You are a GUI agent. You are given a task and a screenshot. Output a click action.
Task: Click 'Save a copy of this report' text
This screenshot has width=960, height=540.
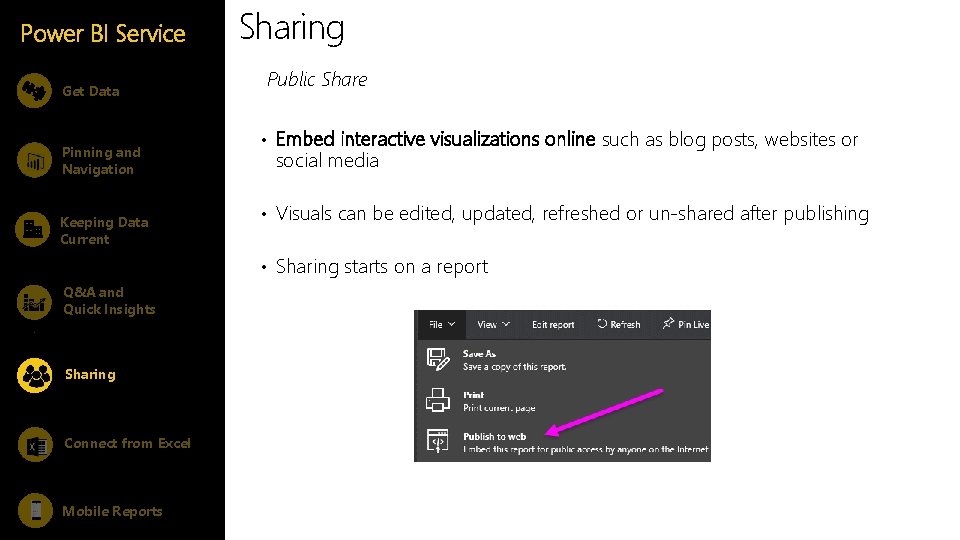tap(514, 367)
